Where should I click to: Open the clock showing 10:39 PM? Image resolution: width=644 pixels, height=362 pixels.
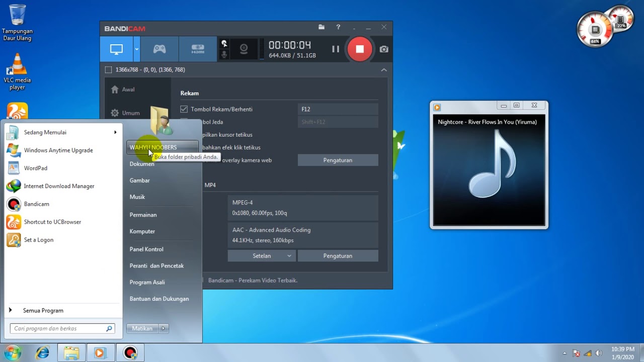(x=623, y=353)
